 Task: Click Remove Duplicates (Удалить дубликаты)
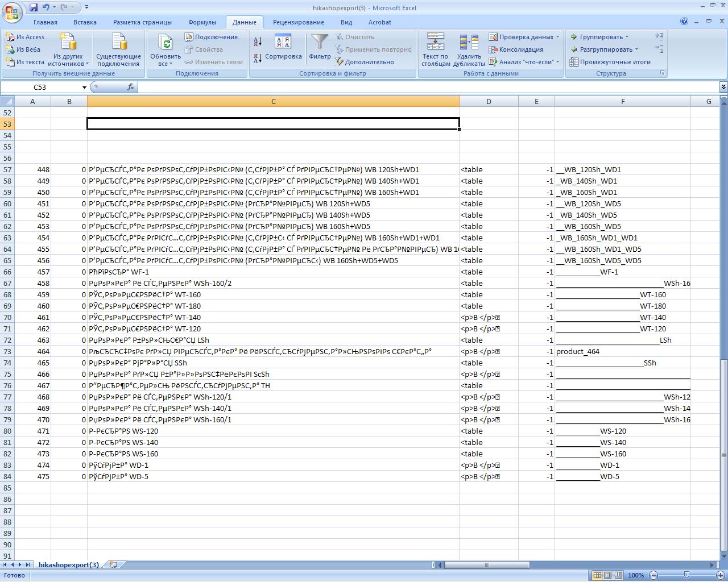469,50
